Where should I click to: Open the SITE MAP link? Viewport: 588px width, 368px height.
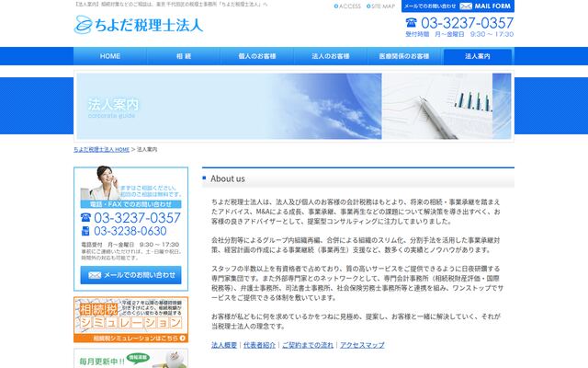point(380,6)
